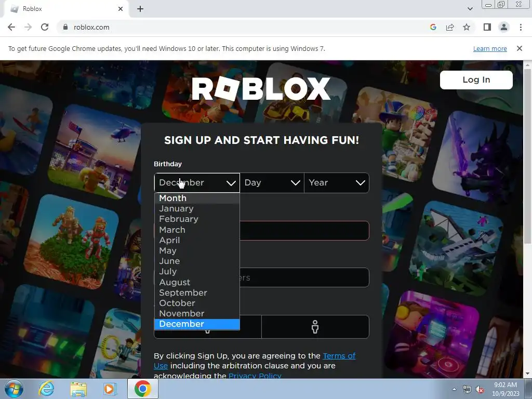Dismiss the Chrome update notice
This screenshot has height=399, width=532.
519,48
